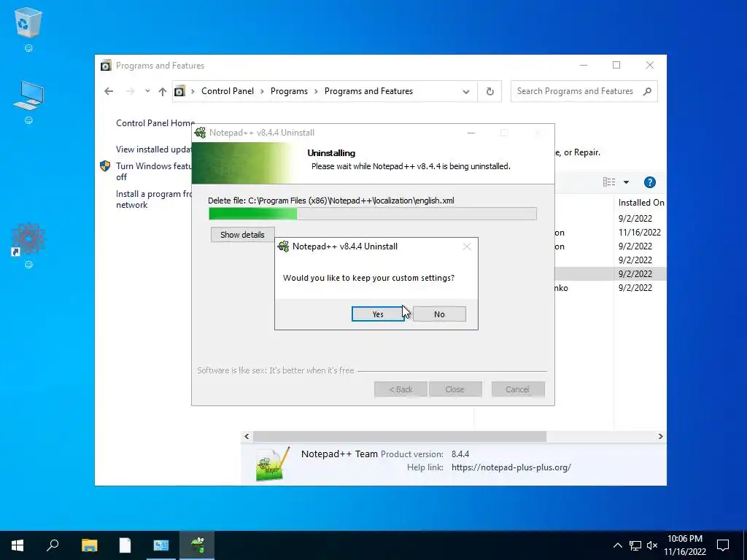Screen dimensions: 747x560
Task: Click the shield icon beside Turn Windows features
Action: click(105, 166)
